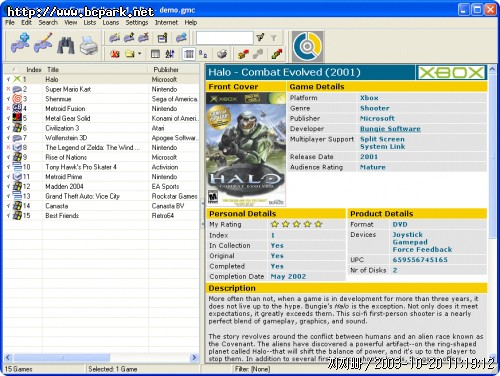The height and width of the screenshot is (376, 500).
Task: Click the column chooser icon
Action: [155, 54]
